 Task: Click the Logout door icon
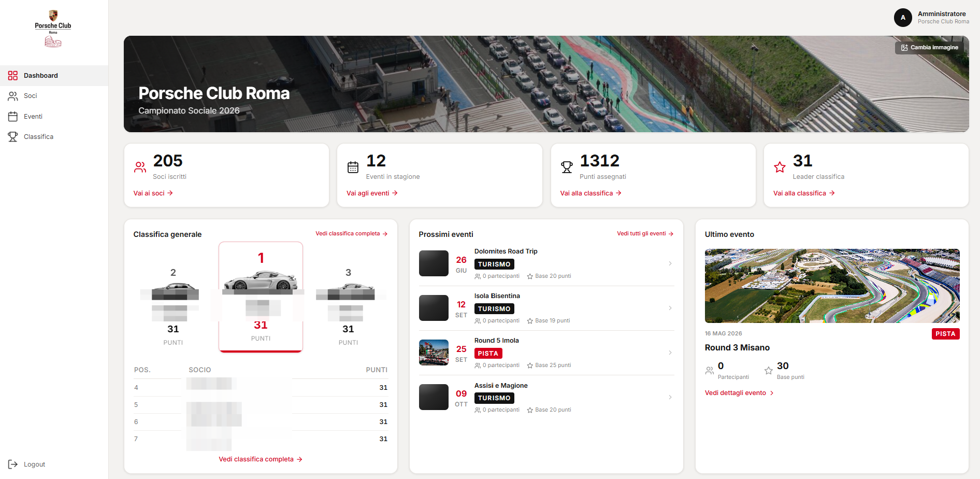click(x=13, y=464)
